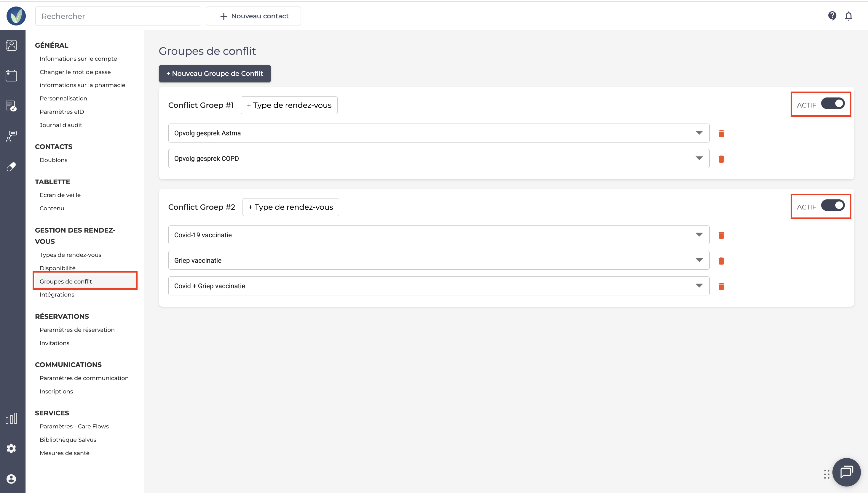Screen dimensions: 868x493
Task: Go to Types de rendez-vous settings
Action: (71, 254)
